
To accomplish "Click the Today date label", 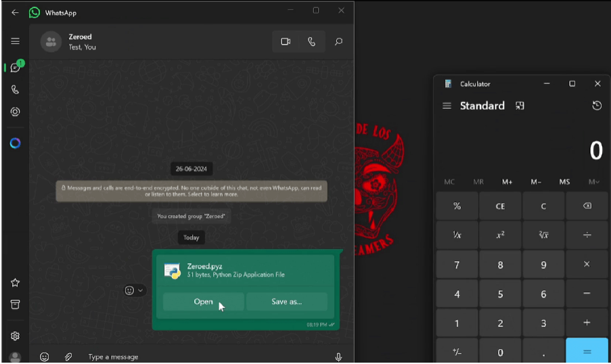I will tap(191, 237).
